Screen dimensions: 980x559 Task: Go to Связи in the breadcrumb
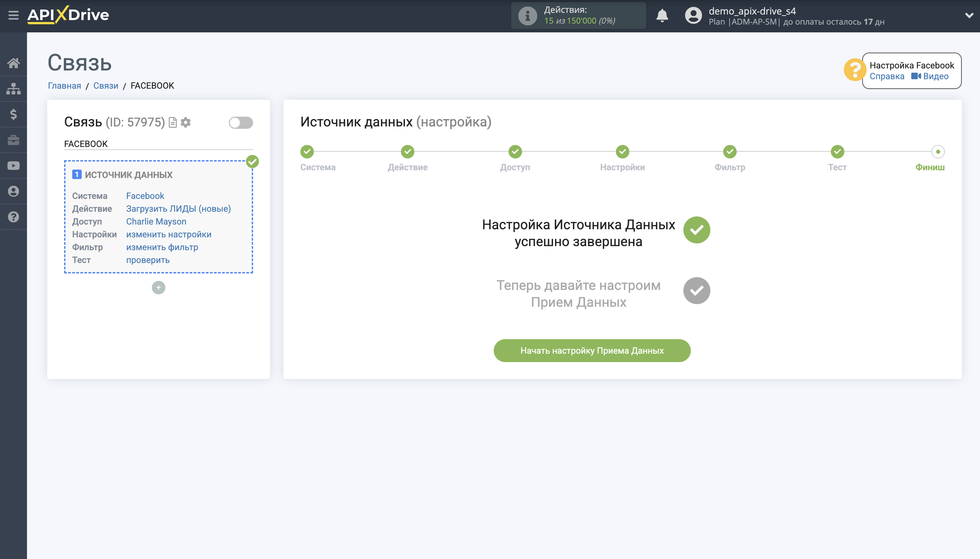pos(106,85)
